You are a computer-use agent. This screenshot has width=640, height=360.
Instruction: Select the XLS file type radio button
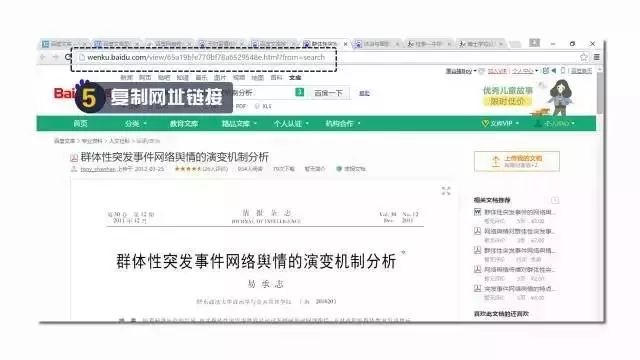click(257, 106)
